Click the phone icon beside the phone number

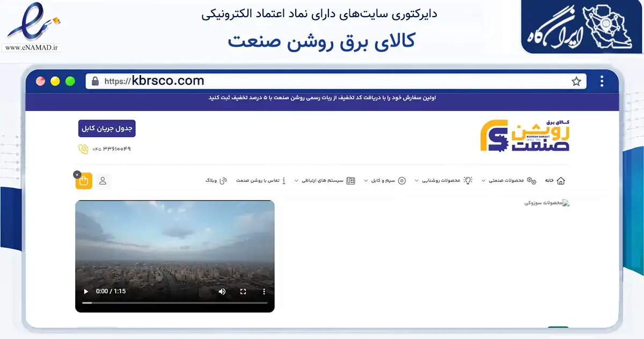pos(83,149)
